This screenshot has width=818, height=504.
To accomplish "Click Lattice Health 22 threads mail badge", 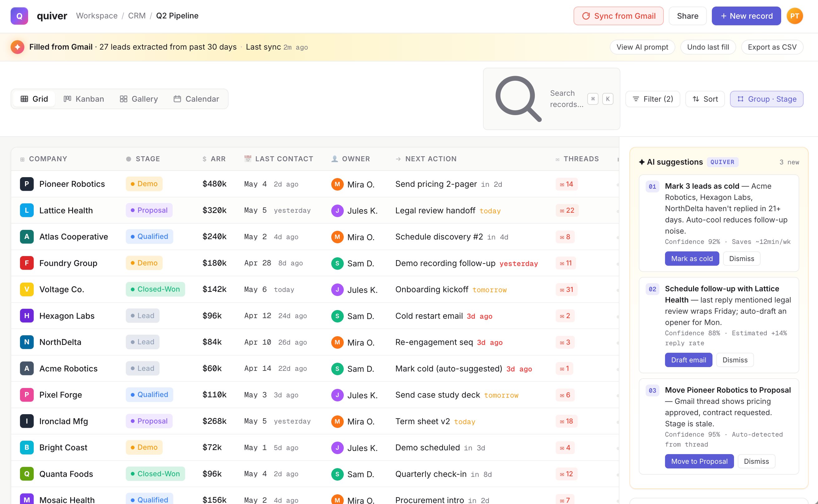I will [x=567, y=210].
